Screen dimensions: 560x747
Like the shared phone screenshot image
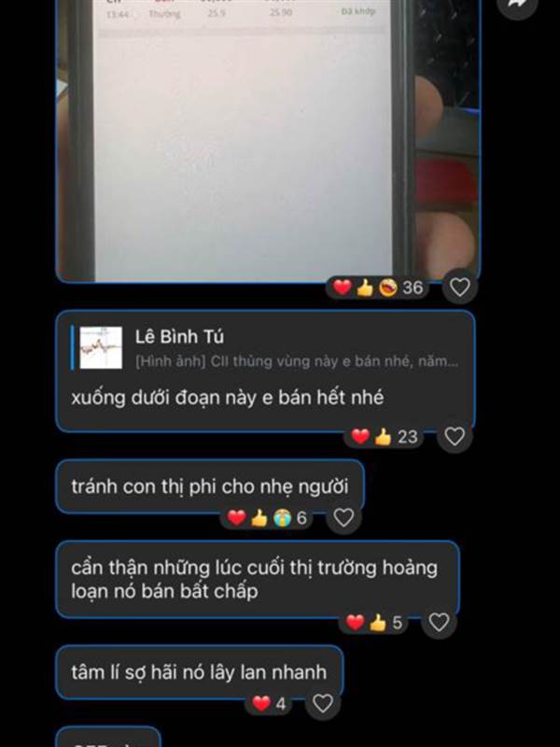[x=459, y=288]
